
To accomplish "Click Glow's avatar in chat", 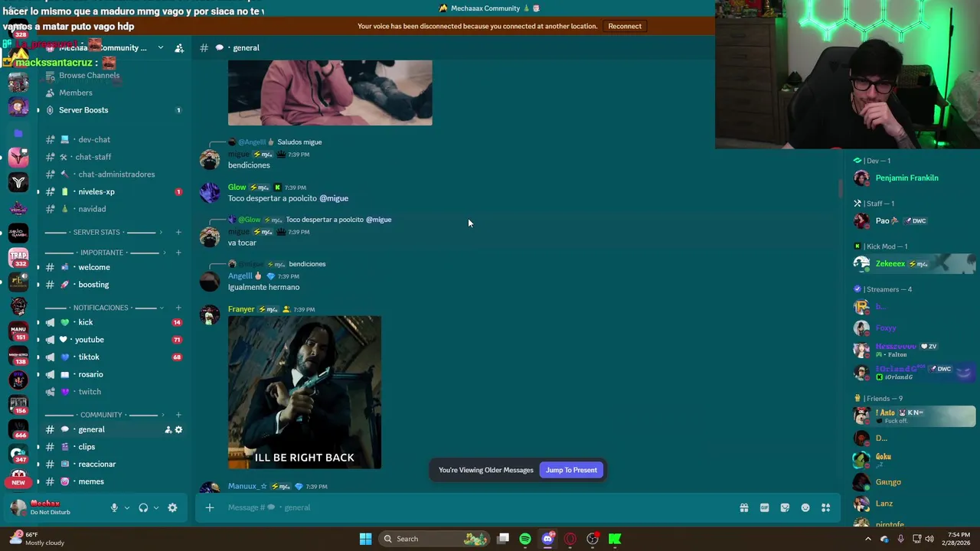I will (209, 193).
